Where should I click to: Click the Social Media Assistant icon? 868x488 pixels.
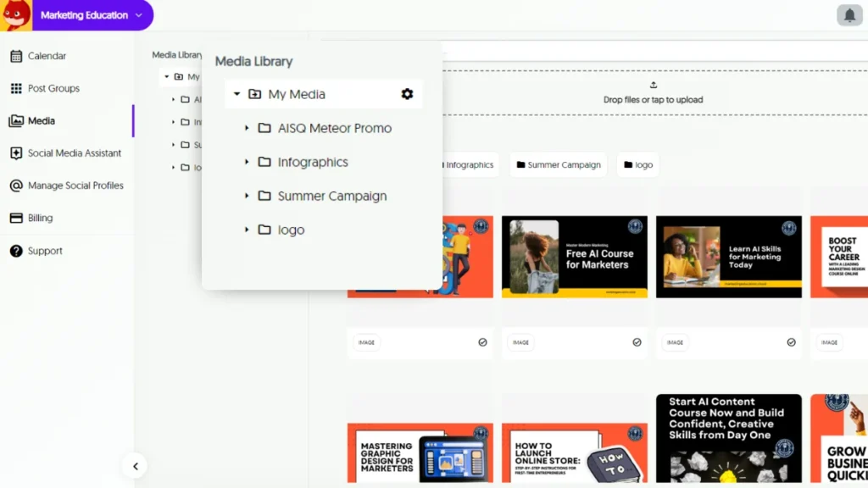pyautogui.click(x=16, y=153)
